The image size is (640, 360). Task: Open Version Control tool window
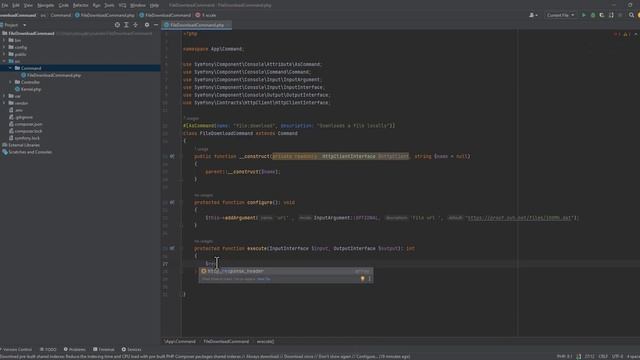pos(16,349)
